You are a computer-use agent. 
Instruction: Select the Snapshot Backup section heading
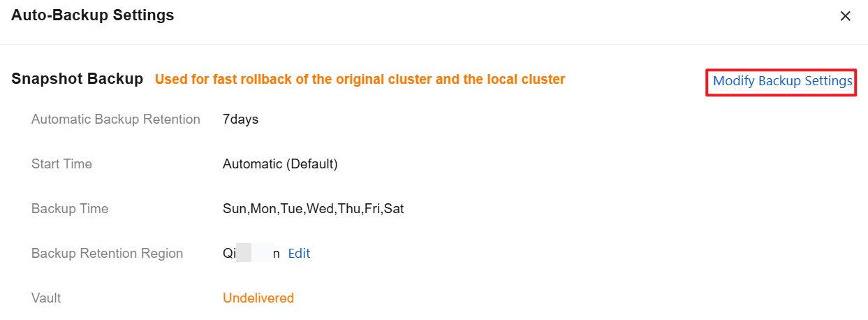click(x=77, y=79)
